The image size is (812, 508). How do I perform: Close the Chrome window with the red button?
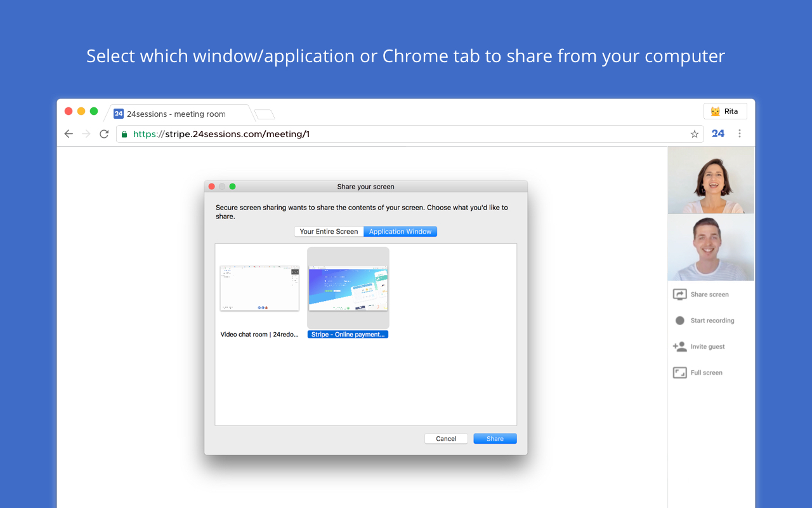click(x=69, y=111)
